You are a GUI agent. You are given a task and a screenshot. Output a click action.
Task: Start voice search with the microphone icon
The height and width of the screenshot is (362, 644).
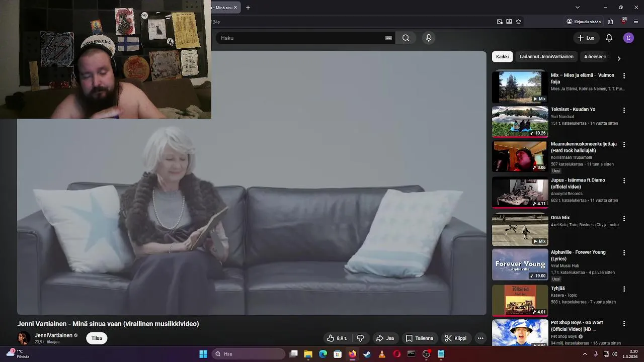click(x=429, y=38)
